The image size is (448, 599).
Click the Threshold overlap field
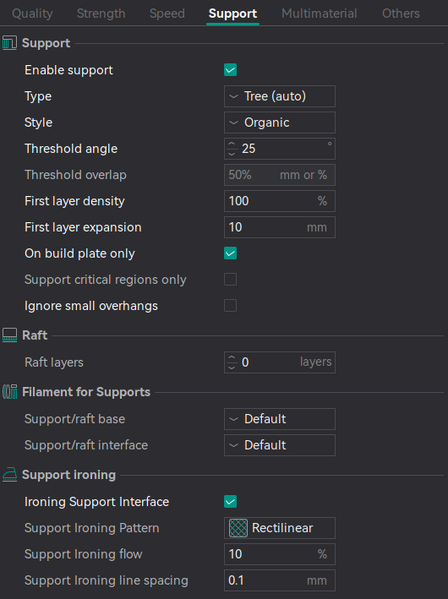[280, 175]
